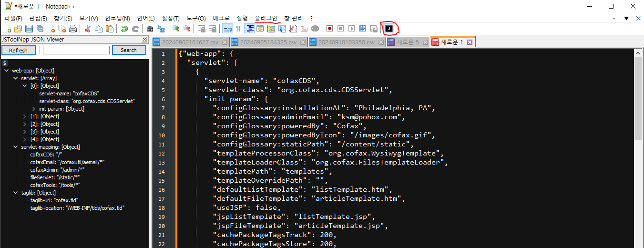Open the 창 관리 menu
644x248 pixels.
tap(293, 18)
